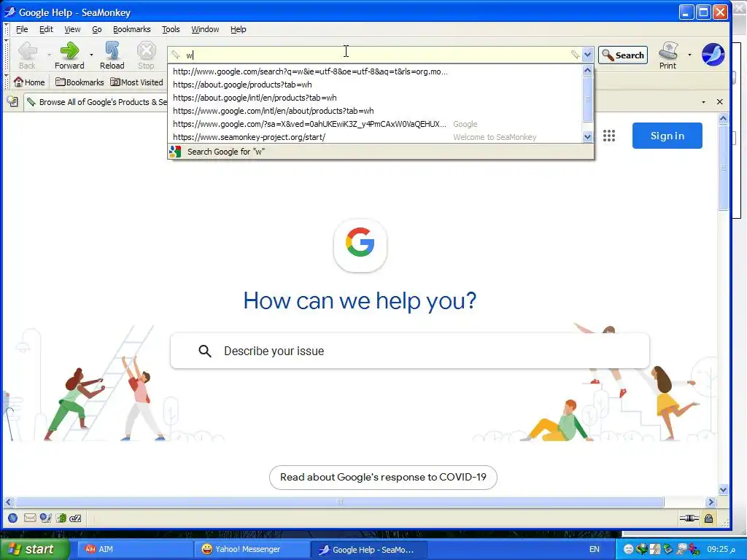Click Google Help - SeaMonkey taskbar button
The width and height of the screenshot is (747, 560).
(x=368, y=549)
